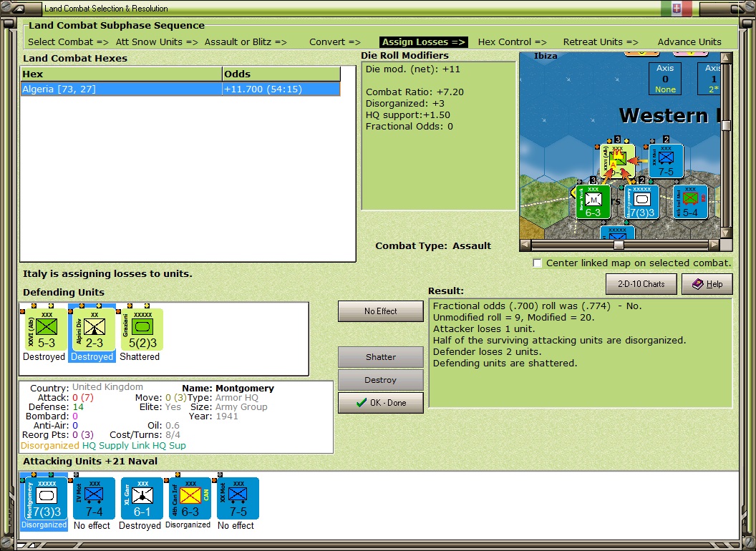The width and height of the screenshot is (756, 551).
Task: Click the Destroyed label under XL Garr unit
Action: 140,525
